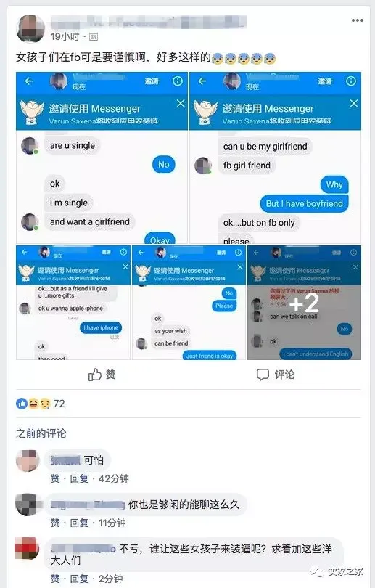375x588 pixels.
Task: Reply to the 你也是够闲的能聊这么久 comment
Action: pos(79,523)
